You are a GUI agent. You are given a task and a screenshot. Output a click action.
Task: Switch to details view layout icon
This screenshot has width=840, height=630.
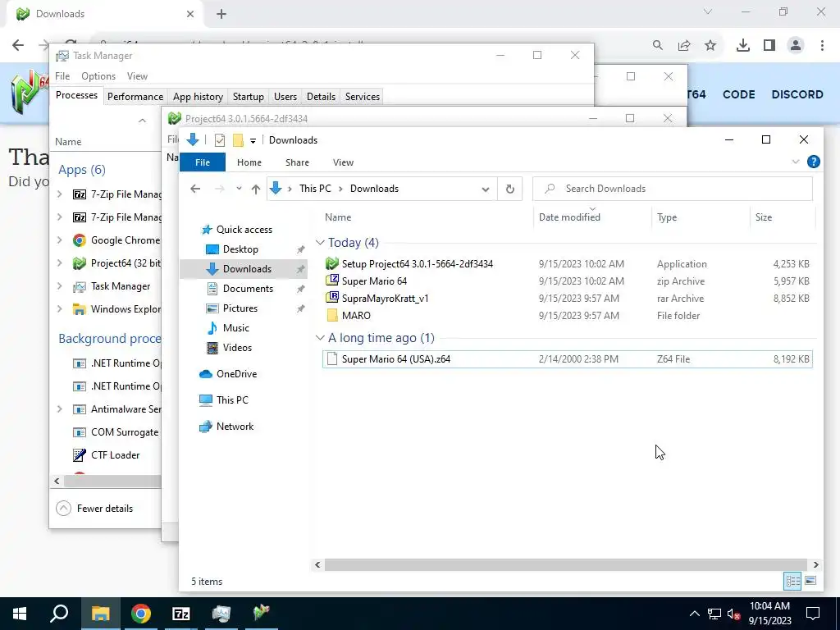[793, 581]
